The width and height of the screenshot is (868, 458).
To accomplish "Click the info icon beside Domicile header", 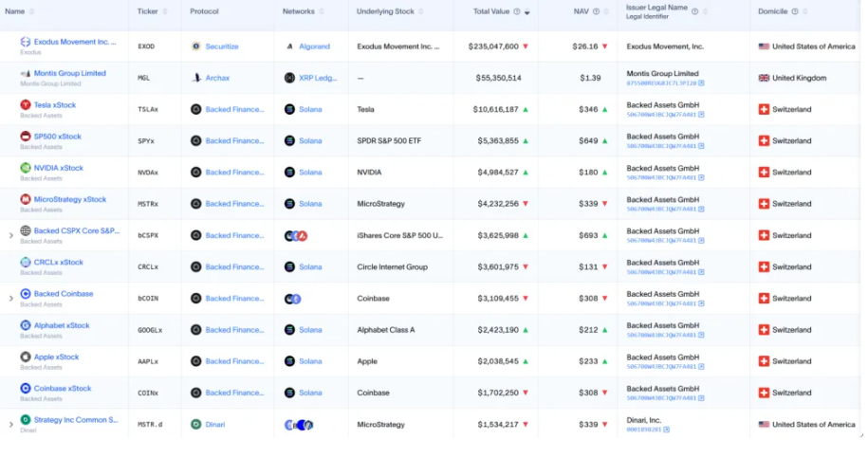I will click(x=794, y=12).
